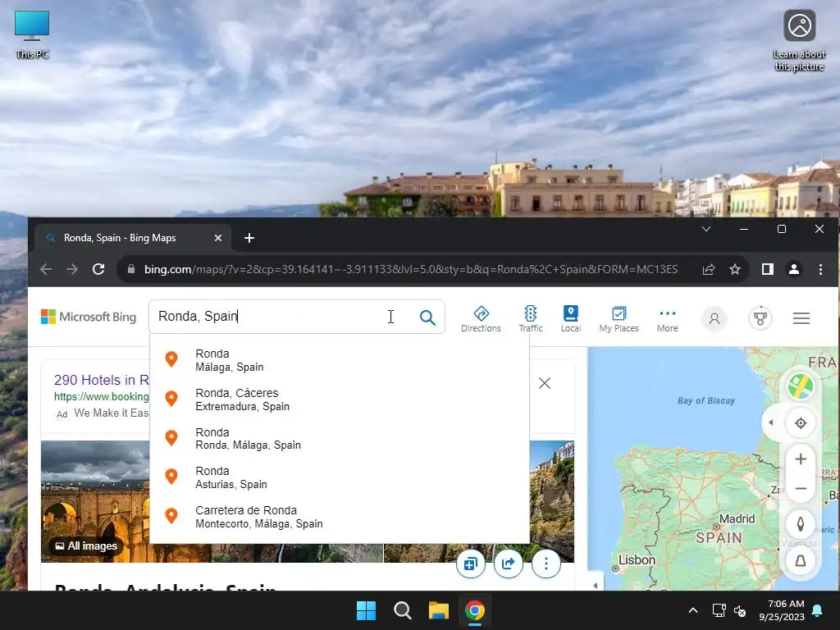Open a new Chrome tab
The image size is (840, 630).
[x=249, y=238]
